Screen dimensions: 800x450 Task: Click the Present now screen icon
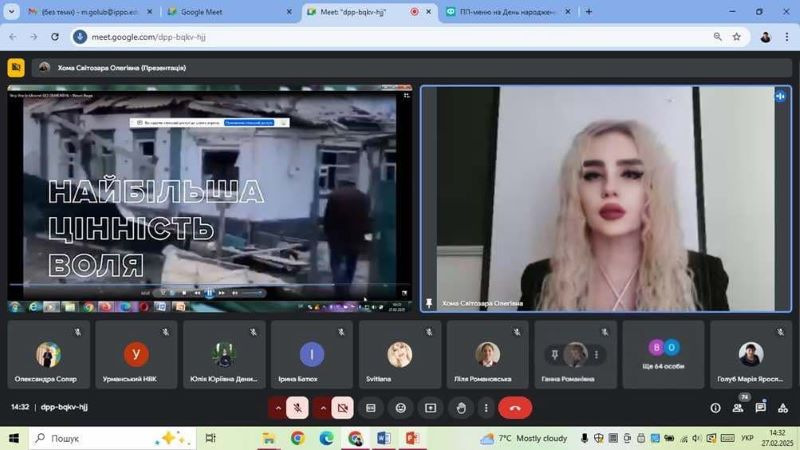coord(431,408)
